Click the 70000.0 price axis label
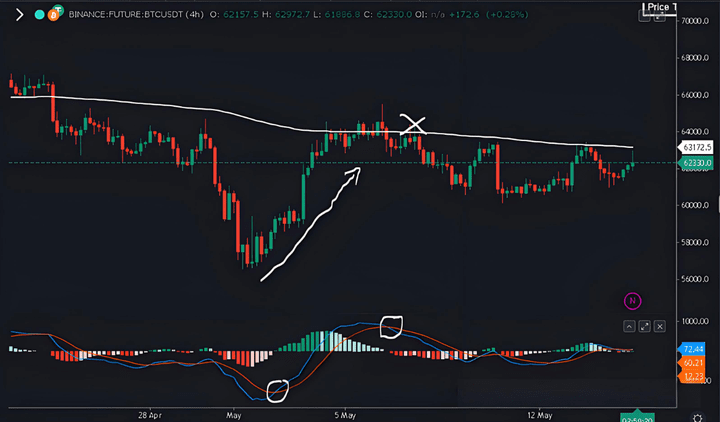Viewport: 720px width, 422px height. 695,21
